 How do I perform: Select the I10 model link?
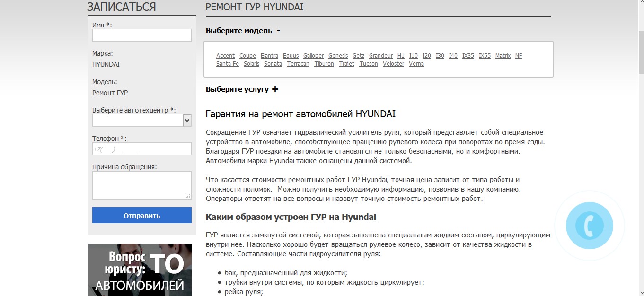pos(414,56)
